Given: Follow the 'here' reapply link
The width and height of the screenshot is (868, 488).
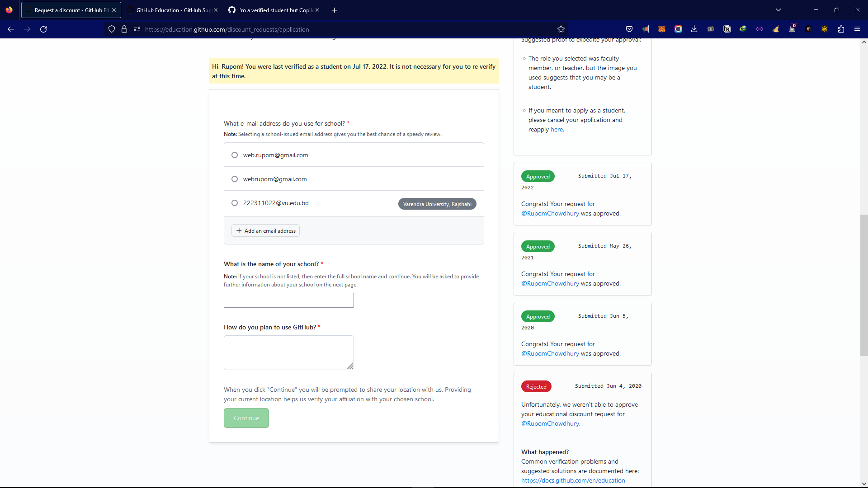Looking at the screenshot, I should 557,130.
